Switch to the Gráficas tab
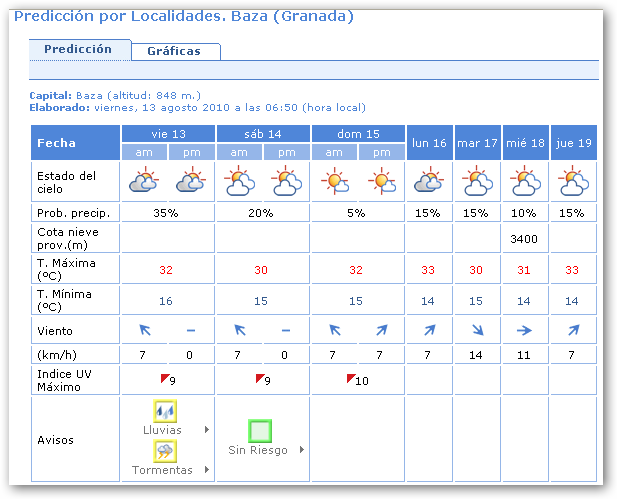The height and width of the screenshot is (499, 617). click(x=173, y=51)
